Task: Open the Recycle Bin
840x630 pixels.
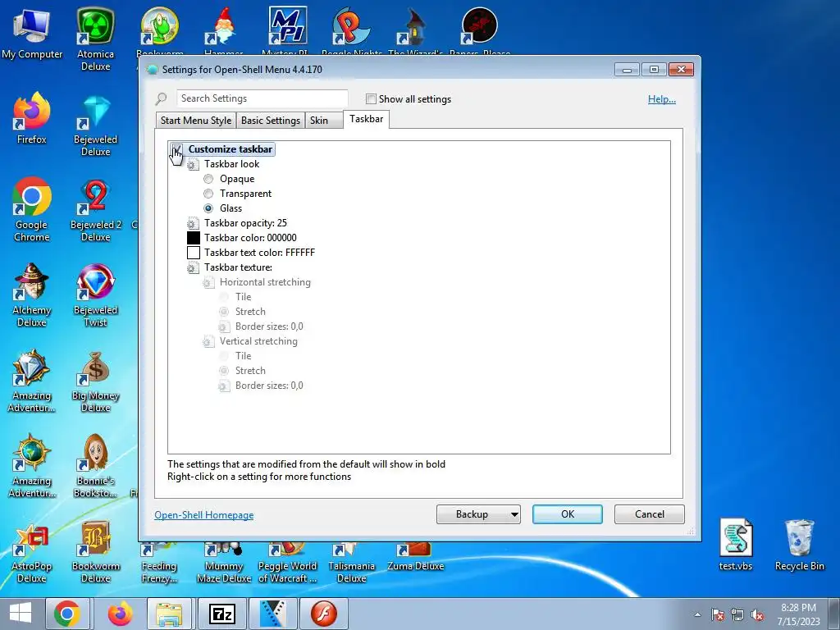Action: pyautogui.click(x=799, y=545)
